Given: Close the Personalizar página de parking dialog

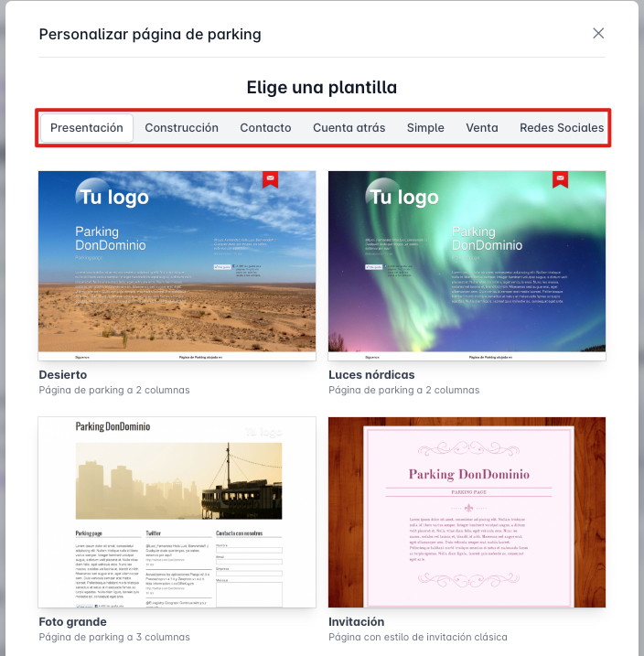Looking at the screenshot, I should (598, 34).
